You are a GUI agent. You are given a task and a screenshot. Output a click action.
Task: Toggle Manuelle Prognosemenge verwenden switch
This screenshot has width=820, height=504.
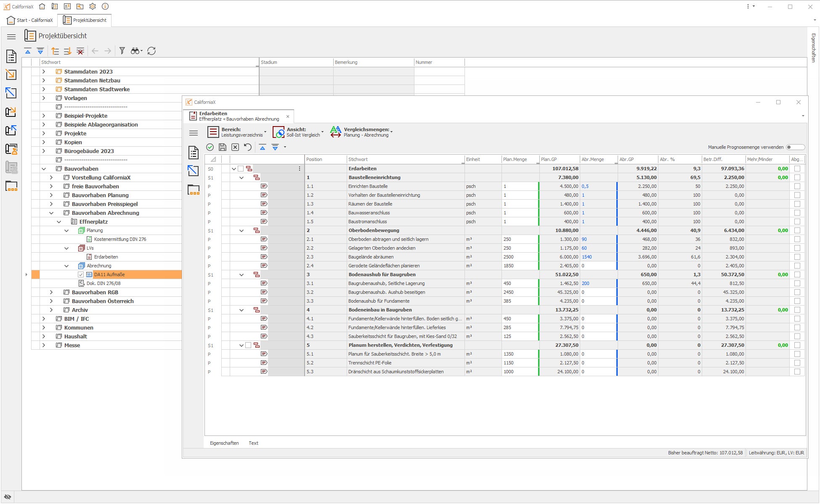pos(795,147)
